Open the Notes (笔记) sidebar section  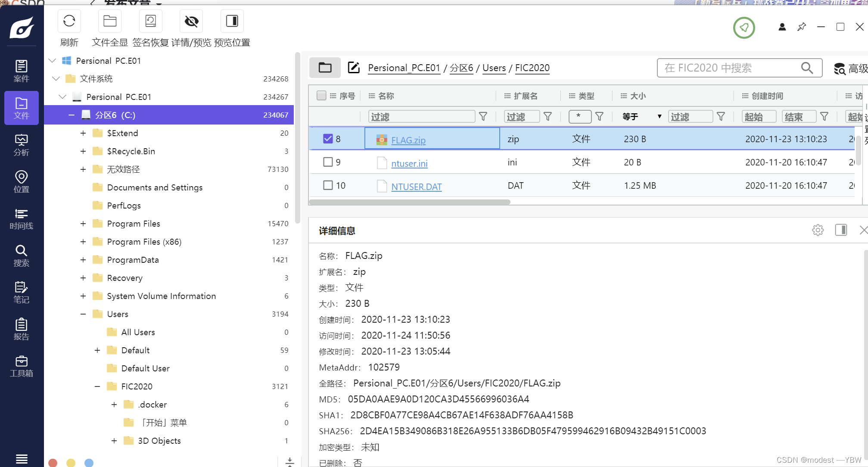pyautogui.click(x=21, y=293)
